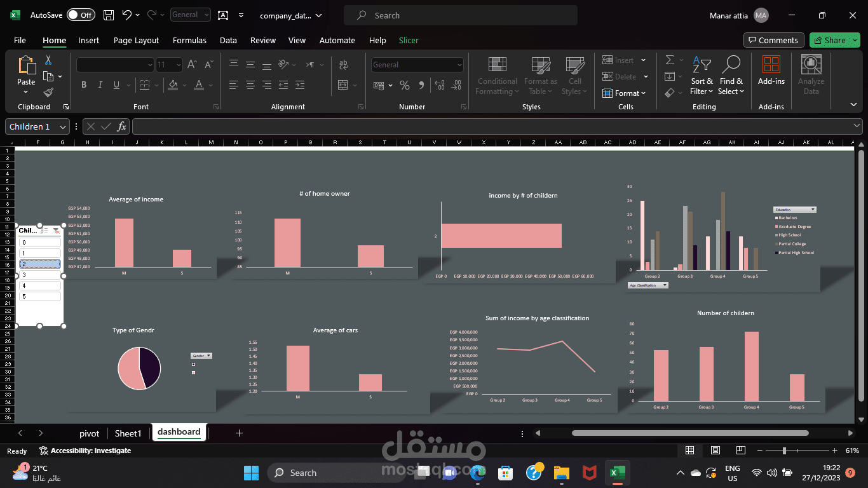868x488 pixels.
Task: Click the Share button
Action: pos(834,39)
